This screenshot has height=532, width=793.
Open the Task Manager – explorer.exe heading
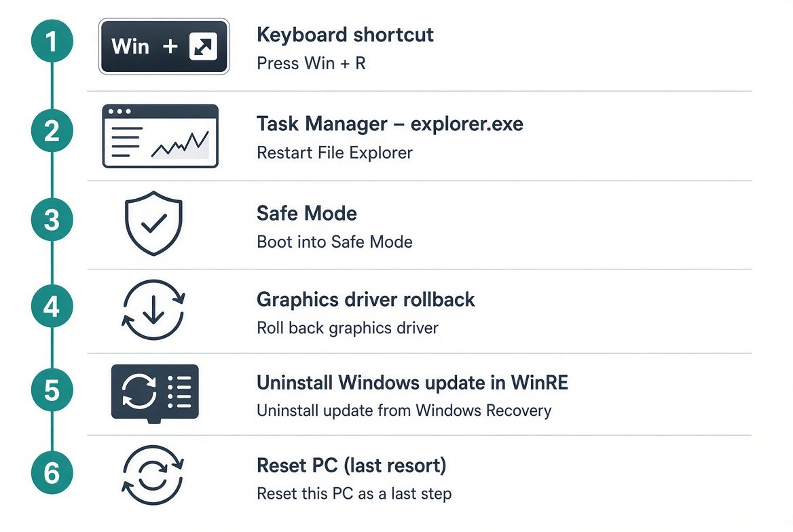(x=390, y=124)
